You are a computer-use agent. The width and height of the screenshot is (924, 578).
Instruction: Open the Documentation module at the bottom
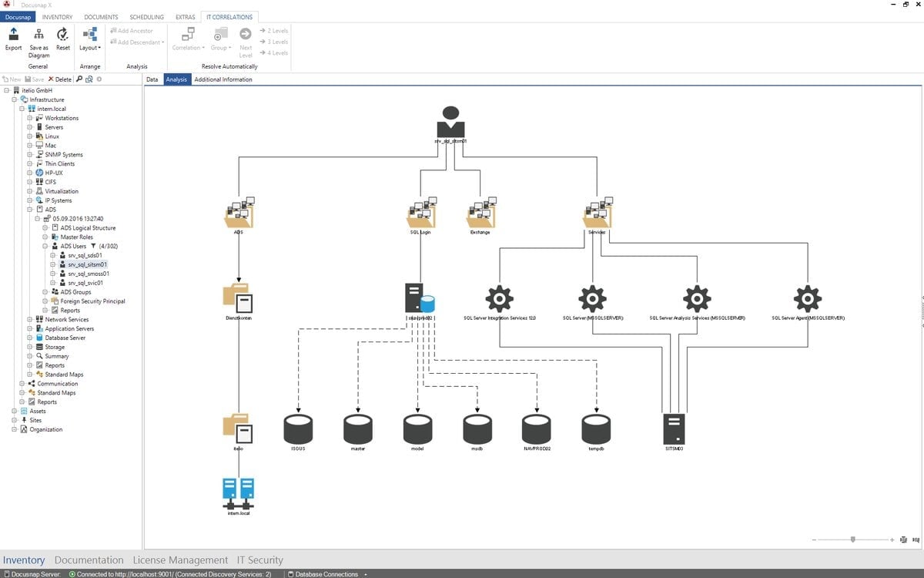89,560
